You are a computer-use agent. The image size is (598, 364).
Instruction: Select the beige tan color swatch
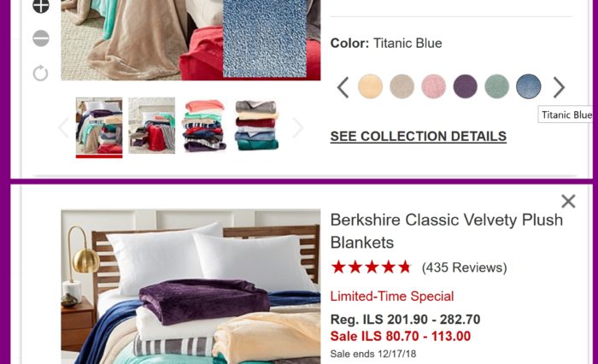402,86
